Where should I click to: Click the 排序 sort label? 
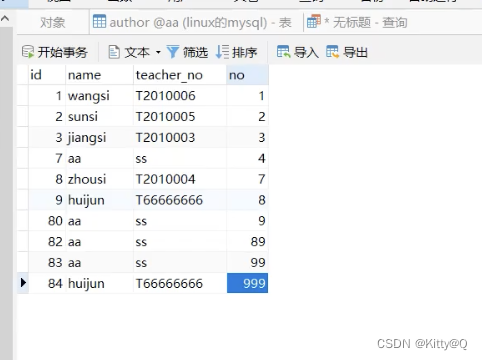[x=245, y=53]
